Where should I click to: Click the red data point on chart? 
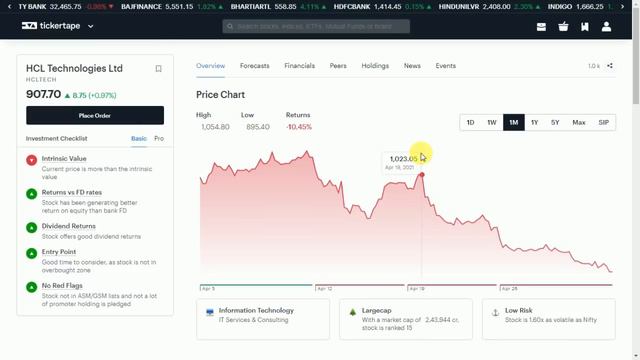(x=422, y=175)
